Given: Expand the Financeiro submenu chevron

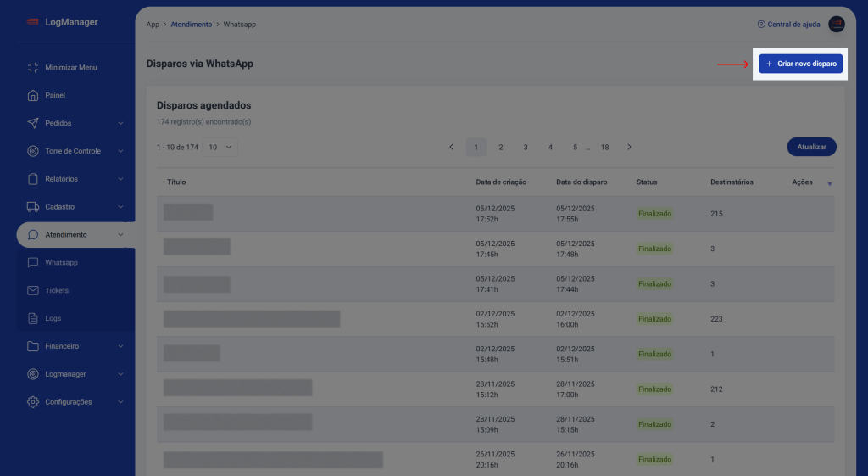Looking at the screenshot, I should pos(120,346).
